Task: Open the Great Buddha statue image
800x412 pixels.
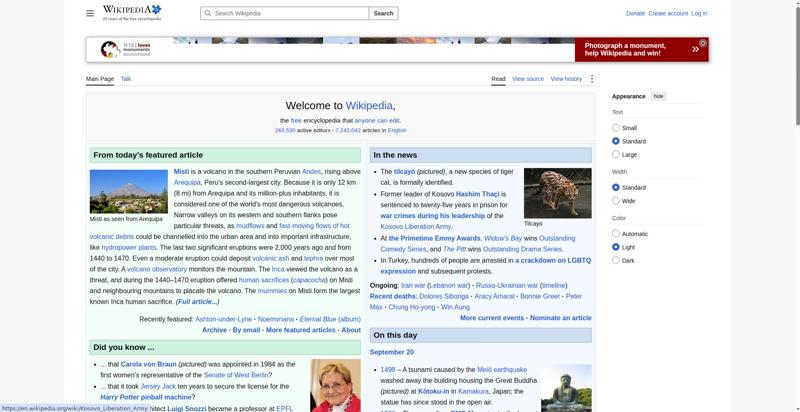Action: (x=566, y=388)
